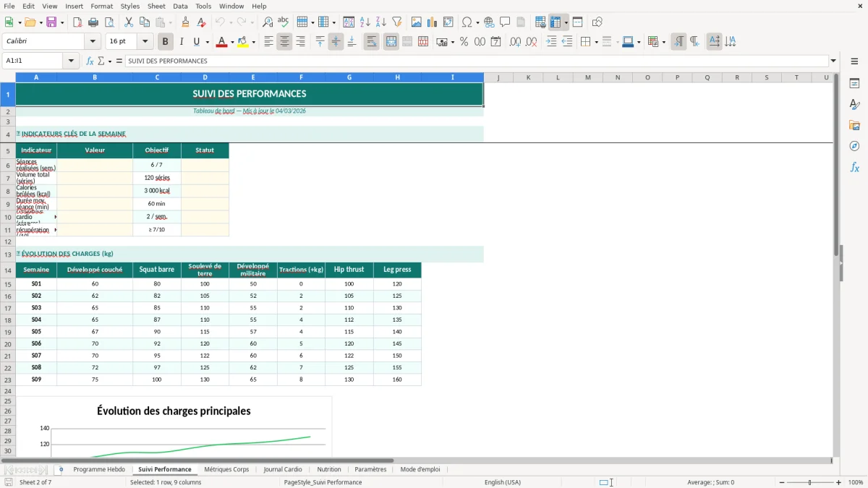Adjust the zoom slider in status bar
The image size is (868, 488).
pos(810,482)
